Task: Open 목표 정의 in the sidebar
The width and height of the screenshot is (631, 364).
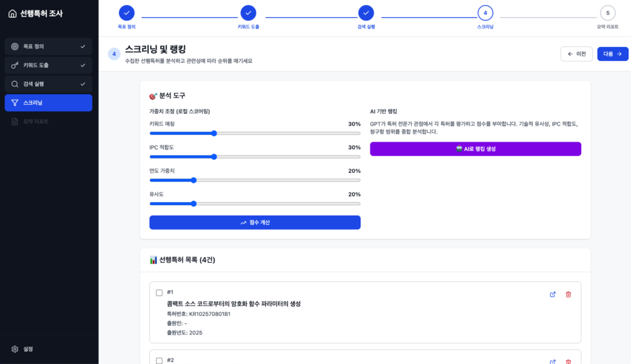Action: 48,46
